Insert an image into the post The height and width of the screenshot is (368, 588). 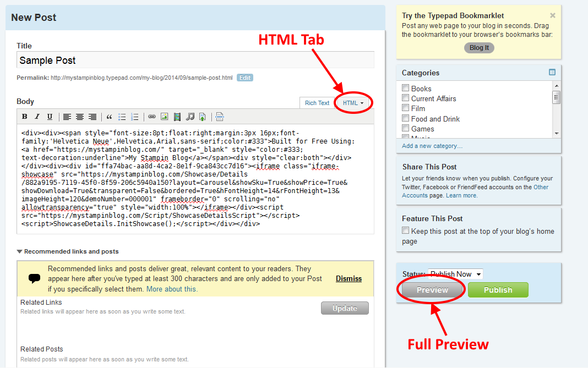pos(164,117)
